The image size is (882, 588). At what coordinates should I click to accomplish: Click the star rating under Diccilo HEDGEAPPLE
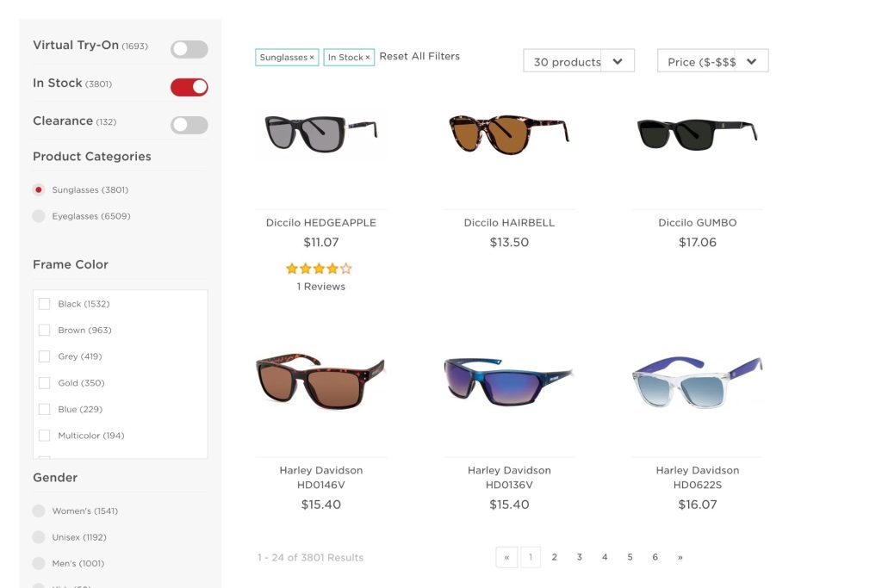click(318, 268)
